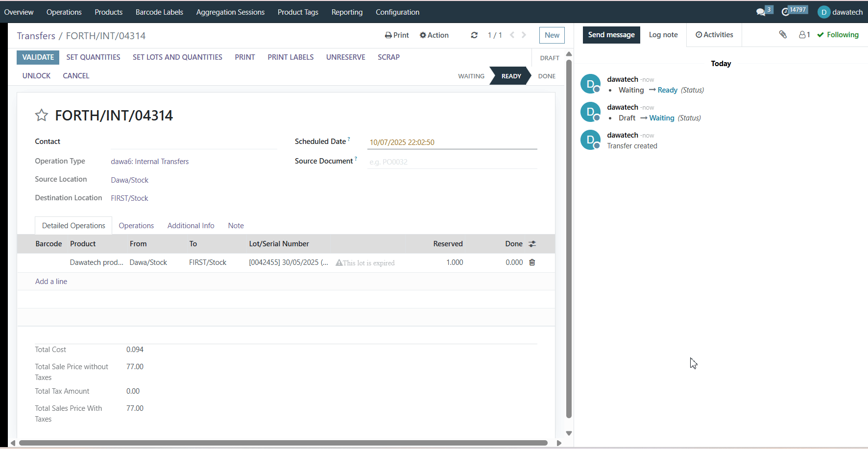Open Barcode Labels menu
Viewport: 868px width, 449px height.
click(159, 12)
